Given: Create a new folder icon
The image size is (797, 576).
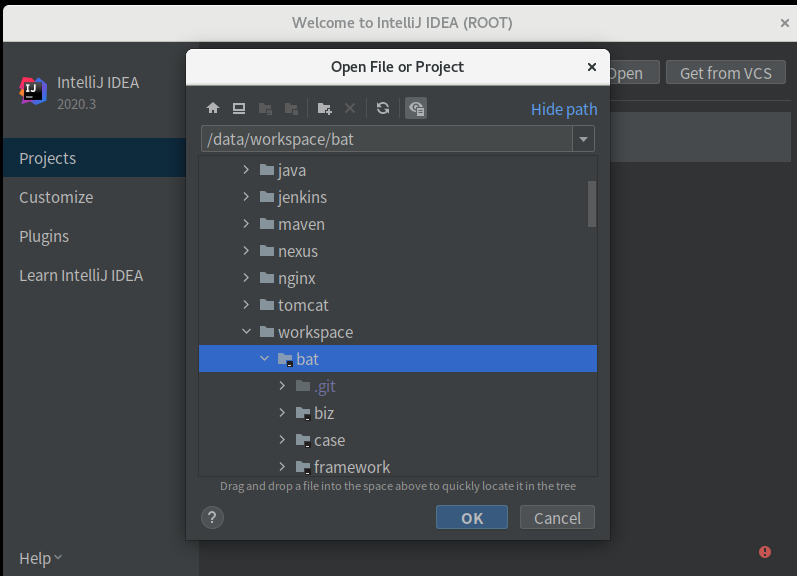Looking at the screenshot, I should tap(324, 108).
